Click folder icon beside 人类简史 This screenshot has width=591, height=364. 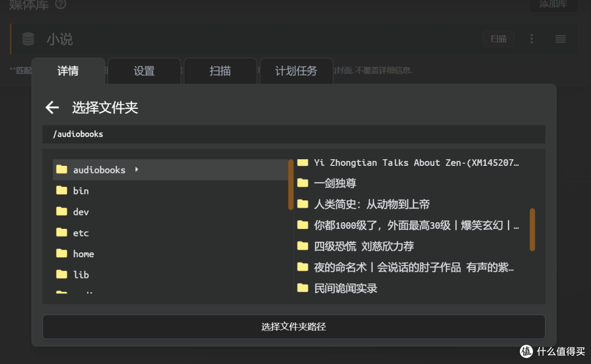click(x=303, y=204)
